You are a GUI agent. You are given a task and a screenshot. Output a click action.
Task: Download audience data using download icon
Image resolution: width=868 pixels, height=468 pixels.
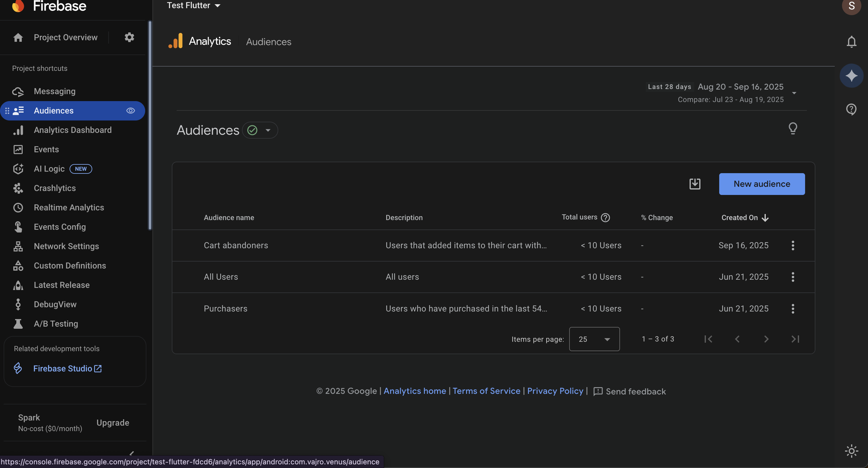pos(694,184)
